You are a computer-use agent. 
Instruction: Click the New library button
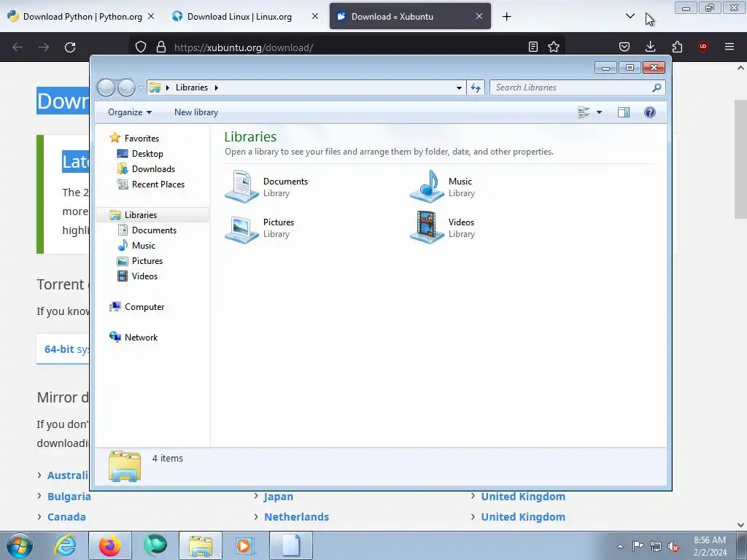pos(196,112)
